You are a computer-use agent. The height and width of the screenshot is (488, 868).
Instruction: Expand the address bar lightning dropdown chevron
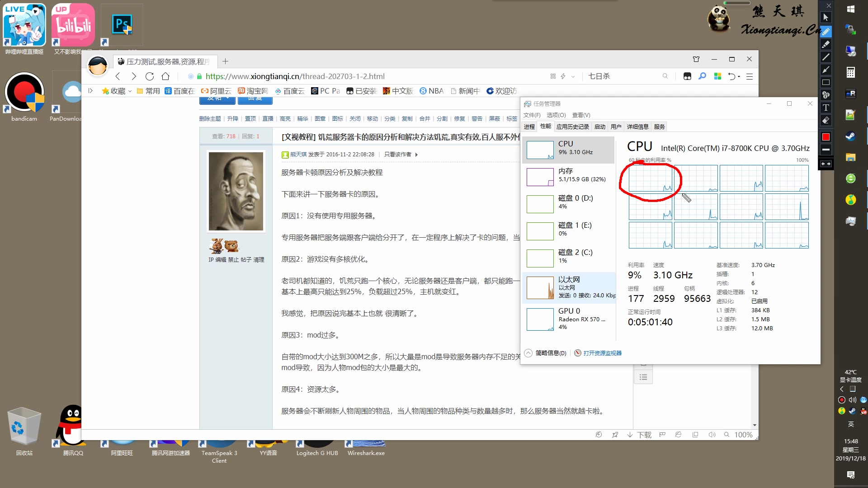tap(573, 77)
